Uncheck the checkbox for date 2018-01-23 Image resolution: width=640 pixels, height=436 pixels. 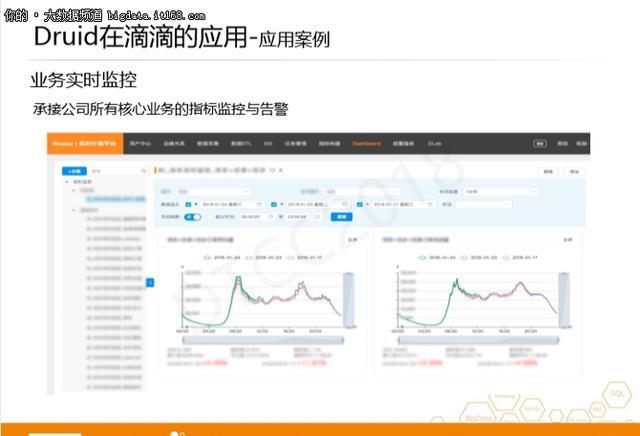(x=274, y=204)
